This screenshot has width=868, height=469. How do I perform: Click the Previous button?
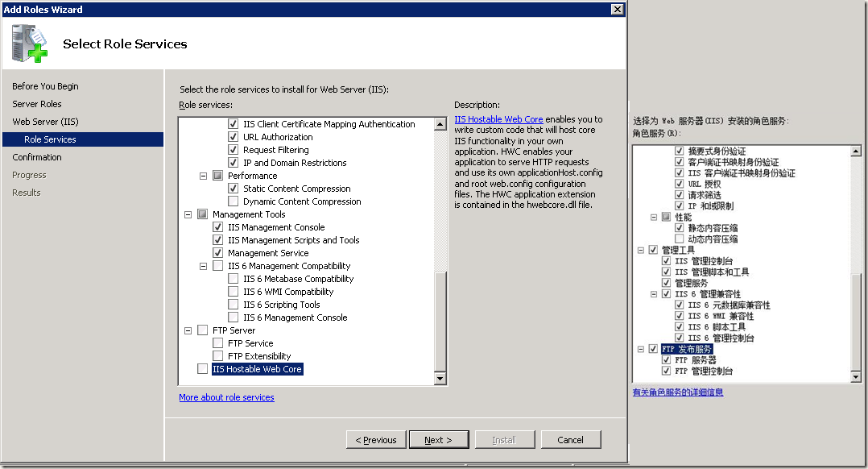point(376,440)
